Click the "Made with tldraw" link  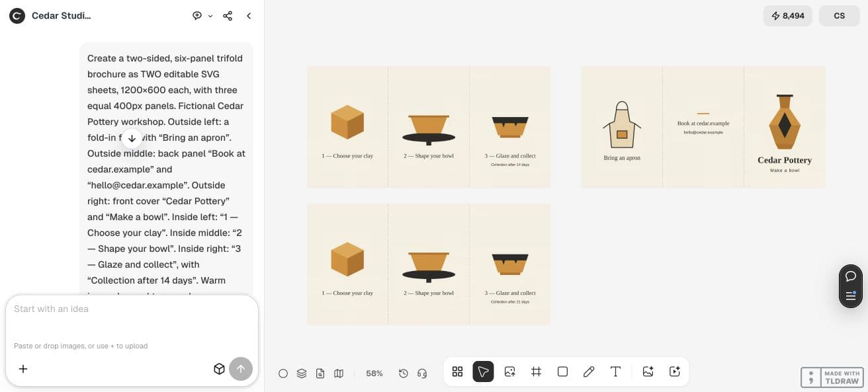tap(832, 377)
